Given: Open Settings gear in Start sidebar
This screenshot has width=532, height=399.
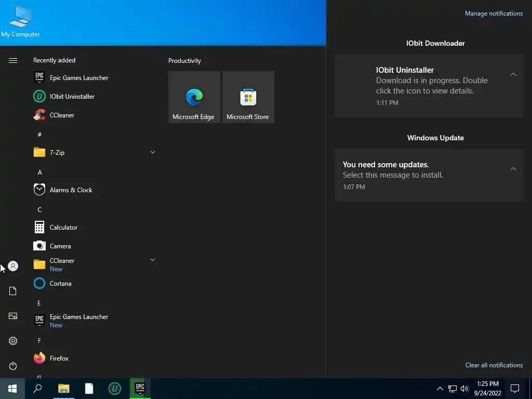Looking at the screenshot, I should point(13,341).
